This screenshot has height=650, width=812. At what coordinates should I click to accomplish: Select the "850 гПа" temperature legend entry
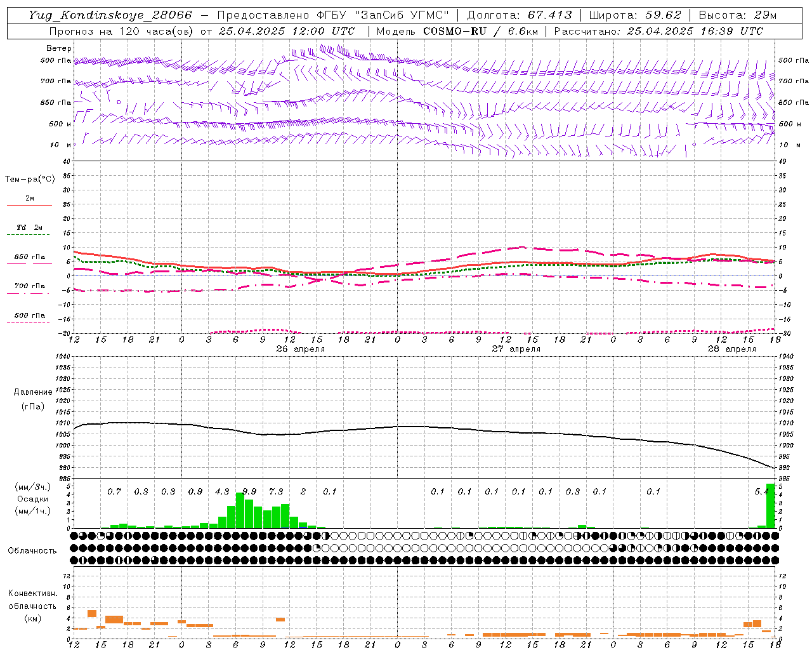(x=30, y=257)
